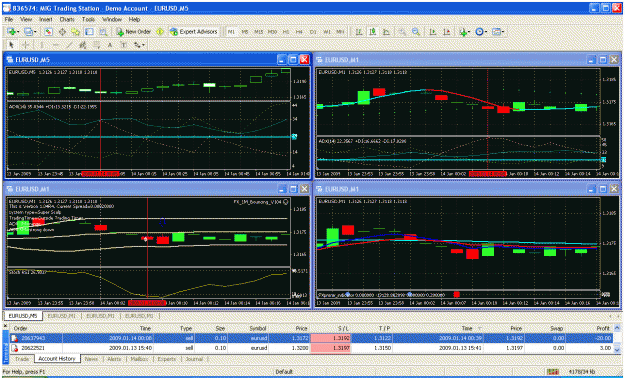The image size is (625, 378).
Task: Switch timeframe to M15
Action: 259,32
